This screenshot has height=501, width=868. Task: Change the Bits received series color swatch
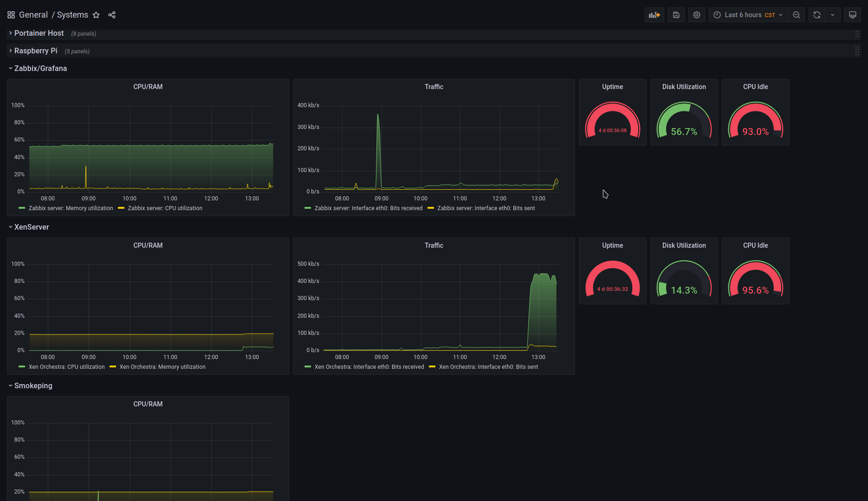point(307,208)
